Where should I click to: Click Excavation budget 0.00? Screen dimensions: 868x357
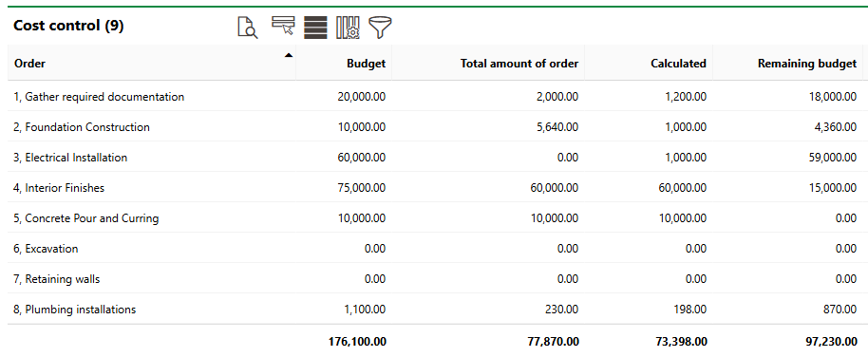(375, 249)
